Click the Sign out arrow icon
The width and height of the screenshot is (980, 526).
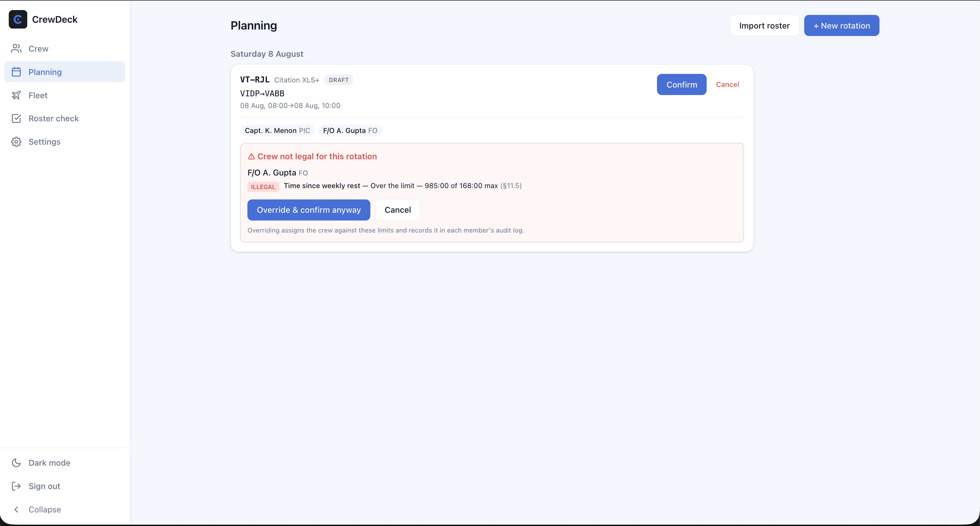pyautogui.click(x=16, y=486)
